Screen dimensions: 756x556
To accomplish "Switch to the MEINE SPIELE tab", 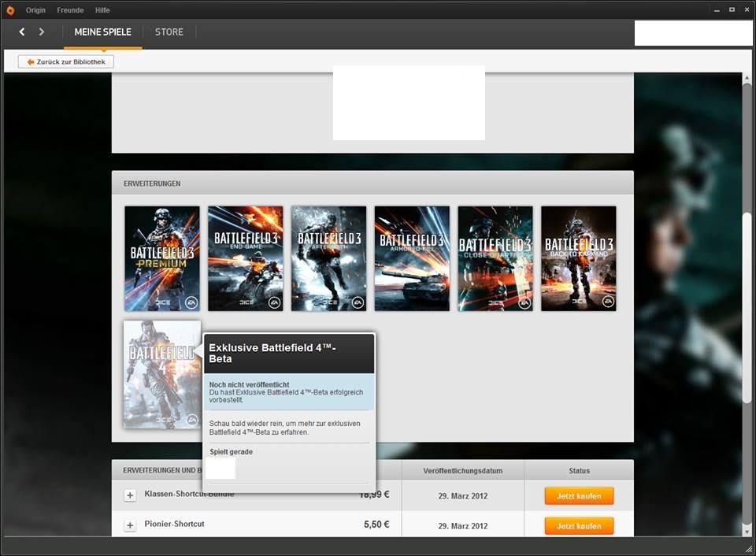I will (x=102, y=32).
